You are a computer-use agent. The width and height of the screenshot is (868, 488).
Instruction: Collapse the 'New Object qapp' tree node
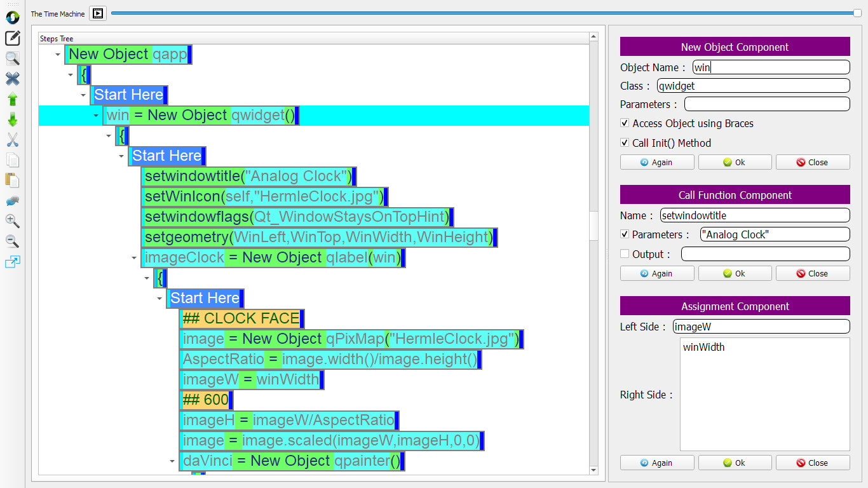tap(58, 54)
